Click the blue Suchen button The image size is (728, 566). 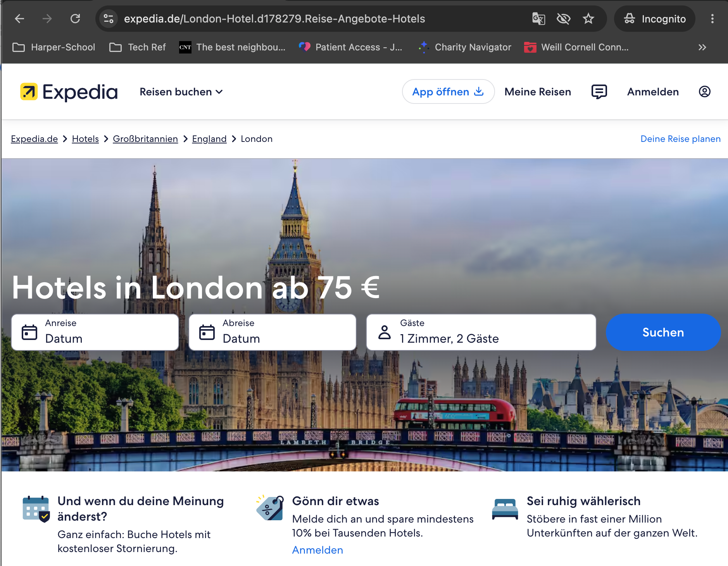(663, 332)
